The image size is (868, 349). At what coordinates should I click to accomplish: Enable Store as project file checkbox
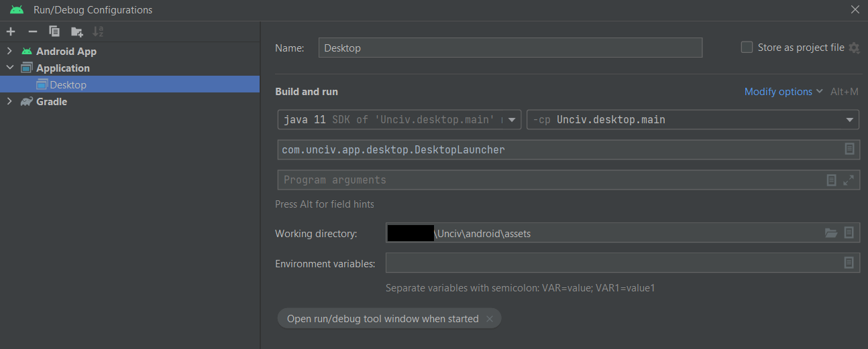point(747,47)
